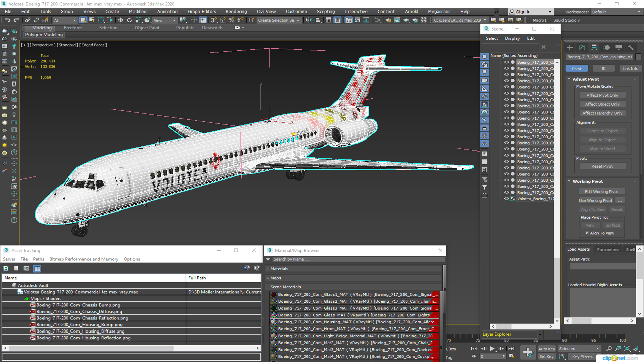644x362 pixels.
Task: Click object color swatch beside object name
Action: [638, 57]
